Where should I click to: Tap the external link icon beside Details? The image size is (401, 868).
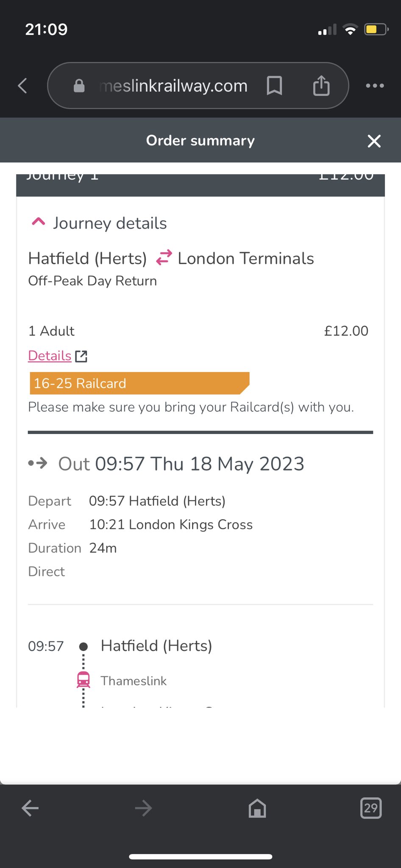click(x=81, y=356)
